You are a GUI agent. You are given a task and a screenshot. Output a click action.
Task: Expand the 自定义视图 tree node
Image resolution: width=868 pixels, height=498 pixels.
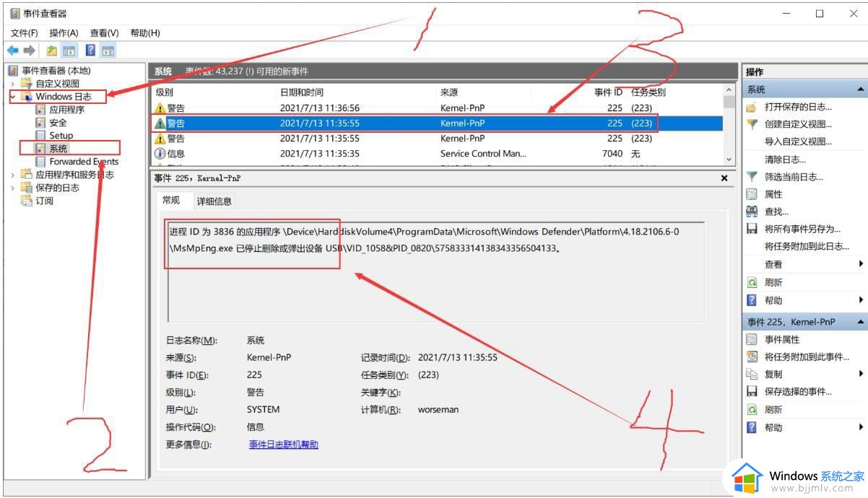[13, 84]
